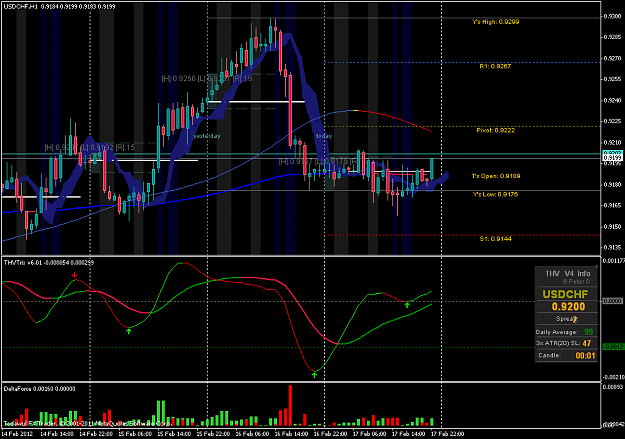Click the 3x ATR(20) SL: 47 row

coord(566,343)
